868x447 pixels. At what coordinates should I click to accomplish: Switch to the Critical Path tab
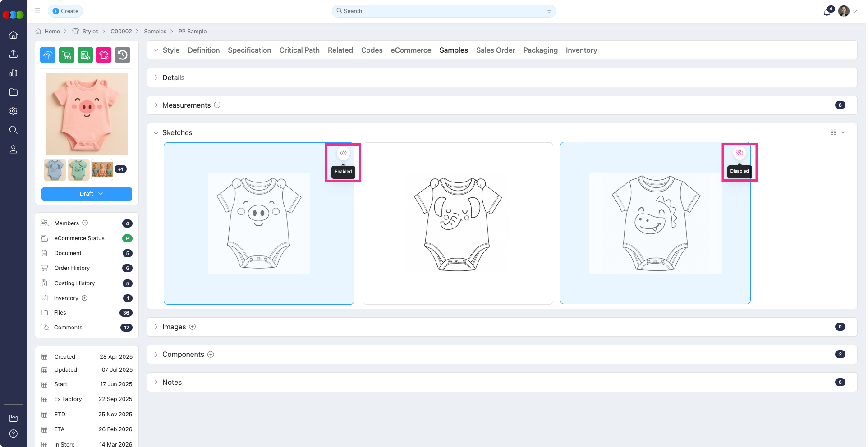tap(299, 50)
